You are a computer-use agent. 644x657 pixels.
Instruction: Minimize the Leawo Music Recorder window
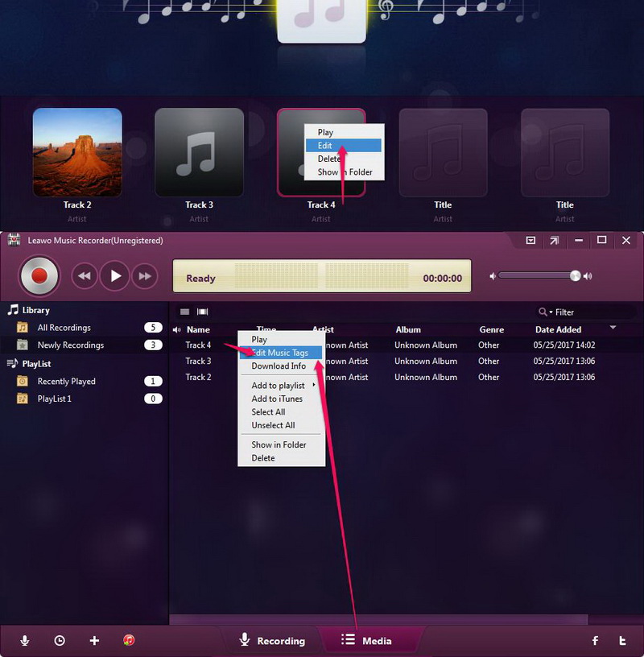point(579,241)
